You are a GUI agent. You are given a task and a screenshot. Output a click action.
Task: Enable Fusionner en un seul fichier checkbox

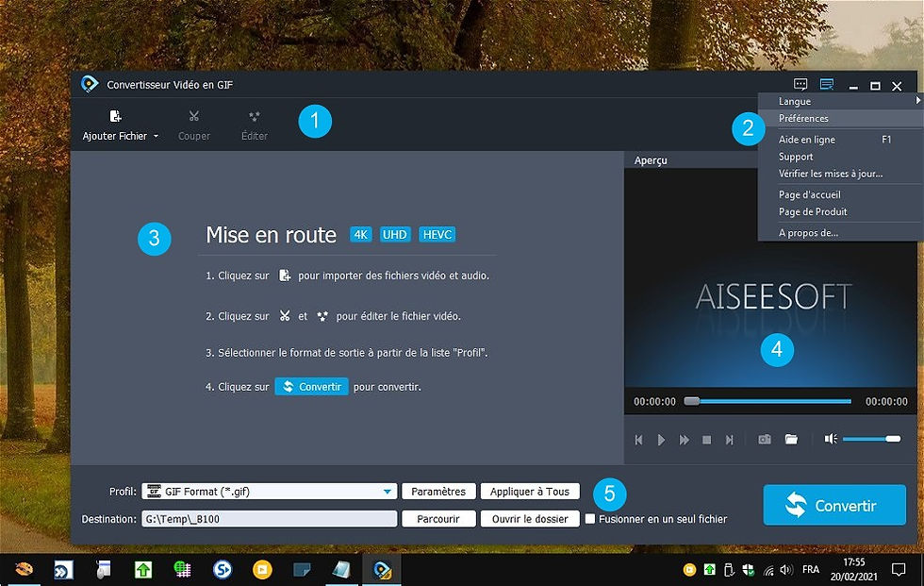[590, 519]
